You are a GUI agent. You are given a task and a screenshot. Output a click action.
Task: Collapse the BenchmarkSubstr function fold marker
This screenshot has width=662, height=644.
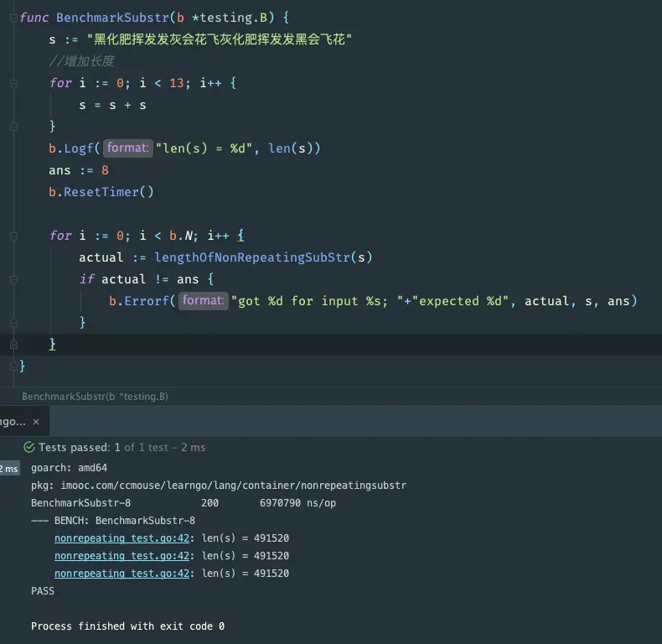13,18
